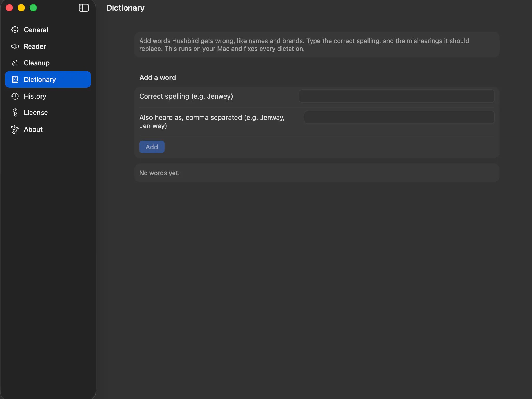Go to the History section
This screenshot has height=399, width=532.
pyautogui.click(x=48, y=96)
